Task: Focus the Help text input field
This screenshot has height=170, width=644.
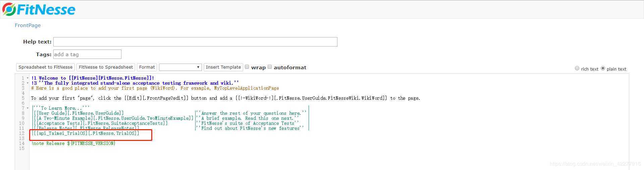Action: point(195,42)
